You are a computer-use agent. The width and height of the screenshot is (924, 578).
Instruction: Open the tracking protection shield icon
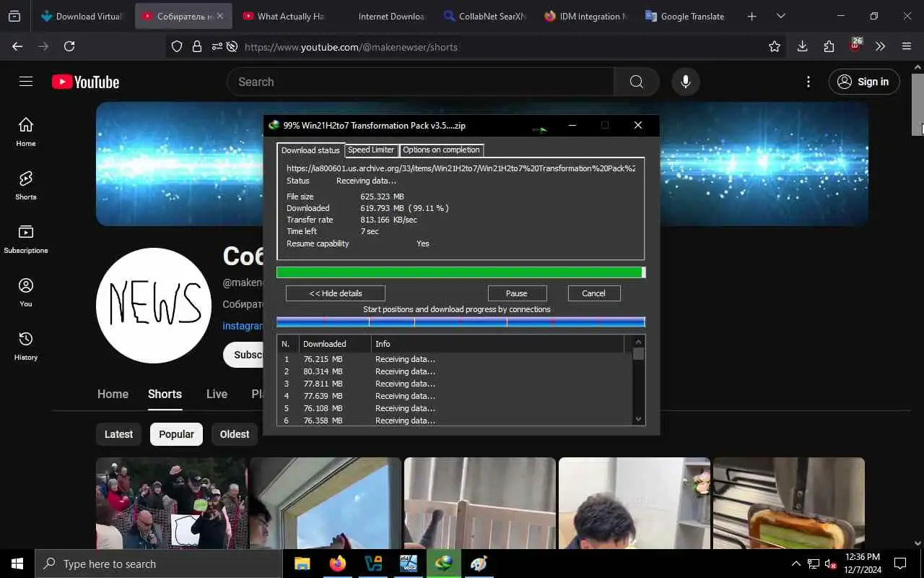(177, 46)
